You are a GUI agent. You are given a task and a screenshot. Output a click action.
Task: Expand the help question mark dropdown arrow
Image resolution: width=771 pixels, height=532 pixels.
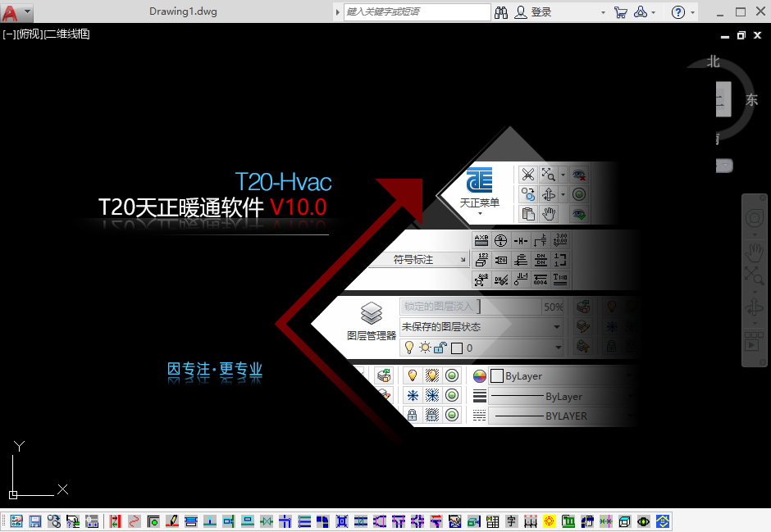[x=693, y=12]
